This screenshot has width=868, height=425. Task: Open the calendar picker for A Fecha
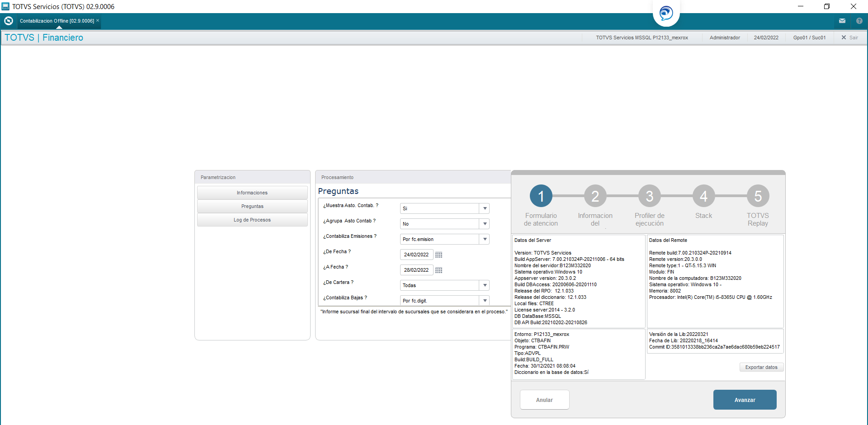pos(439,270)
